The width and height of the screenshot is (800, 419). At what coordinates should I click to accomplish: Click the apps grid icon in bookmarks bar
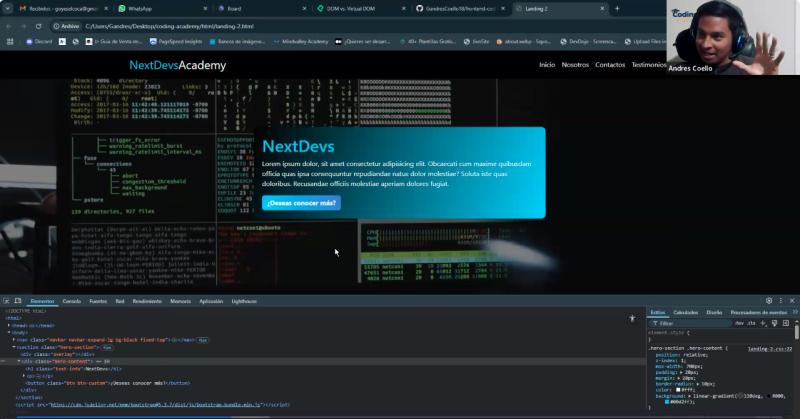10,42
